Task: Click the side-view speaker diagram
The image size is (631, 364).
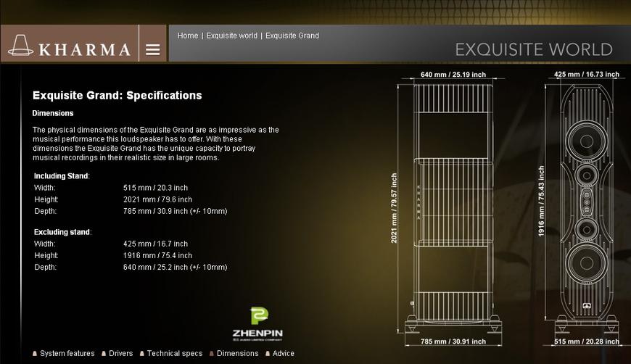Action: coord(453,207)
